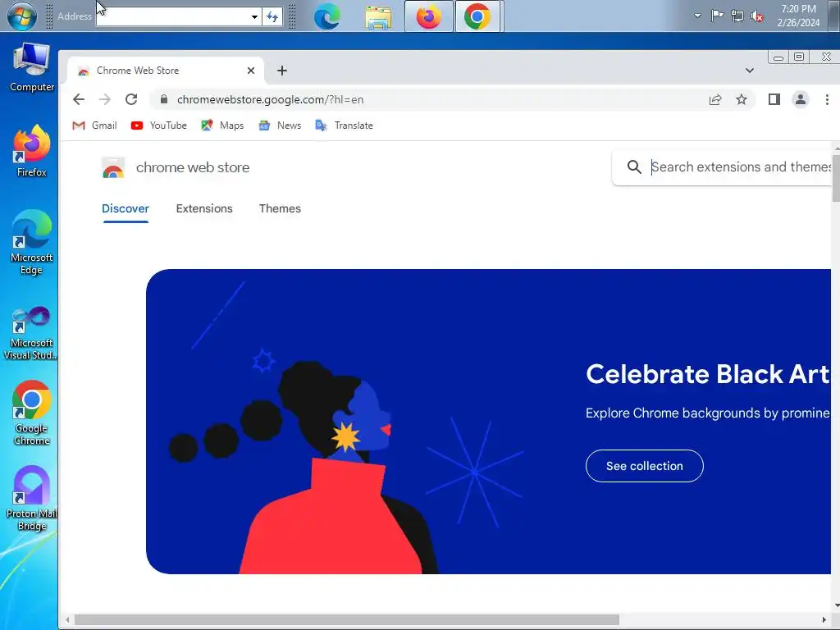Select the Proton Mail Bridge desktop shortcut
Image resolution: width=840 pixels, height=630 pixels.
(x=32, y=498)
